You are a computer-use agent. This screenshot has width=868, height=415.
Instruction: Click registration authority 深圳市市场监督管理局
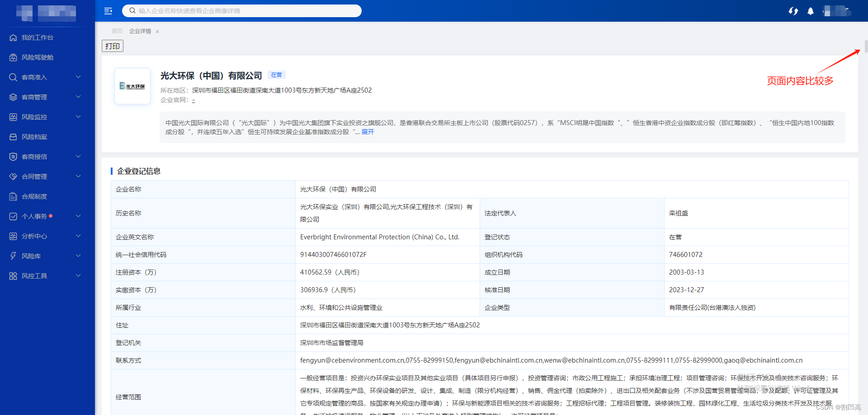(332, 343)
